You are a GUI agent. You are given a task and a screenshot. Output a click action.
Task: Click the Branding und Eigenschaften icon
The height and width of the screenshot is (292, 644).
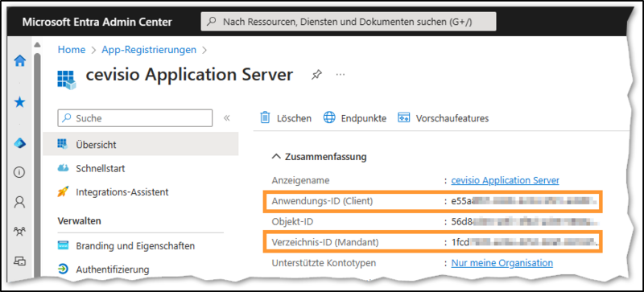click(x=63, y=246)
